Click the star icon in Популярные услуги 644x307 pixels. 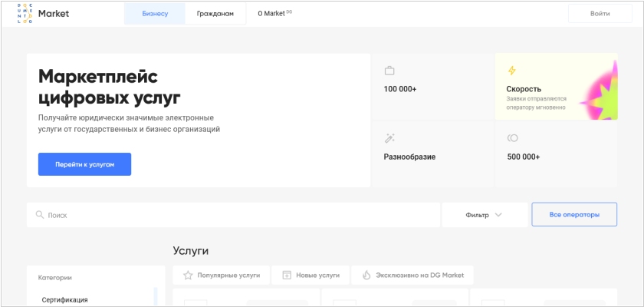(x=188, y=276)
